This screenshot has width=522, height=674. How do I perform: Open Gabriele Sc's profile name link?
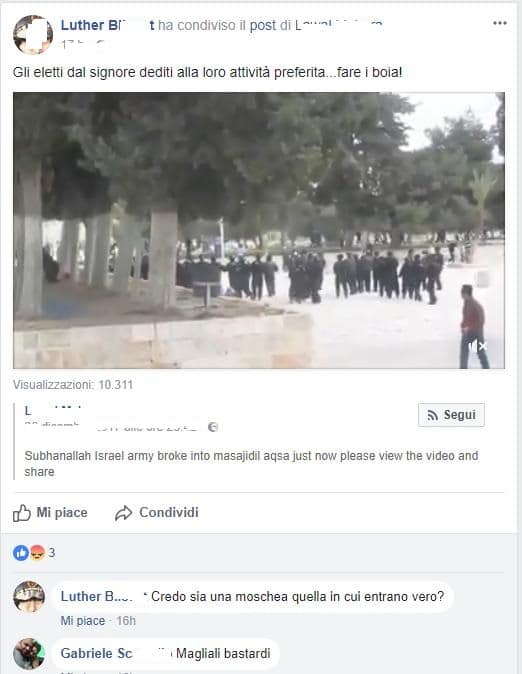96,653
